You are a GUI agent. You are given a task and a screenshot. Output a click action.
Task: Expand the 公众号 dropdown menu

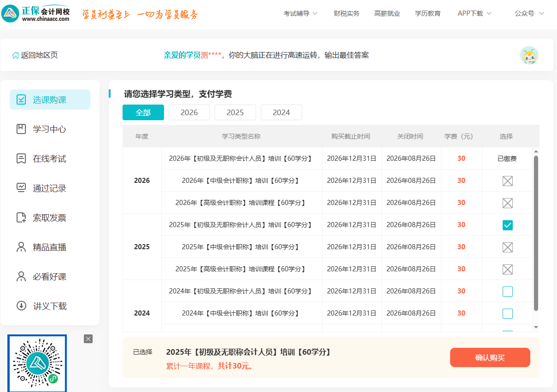pyautogui.click(x=529, y=13)
